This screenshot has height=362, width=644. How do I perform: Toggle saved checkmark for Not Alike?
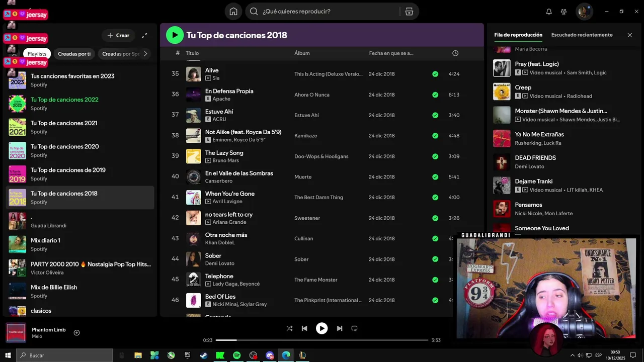tap(435, 136)
